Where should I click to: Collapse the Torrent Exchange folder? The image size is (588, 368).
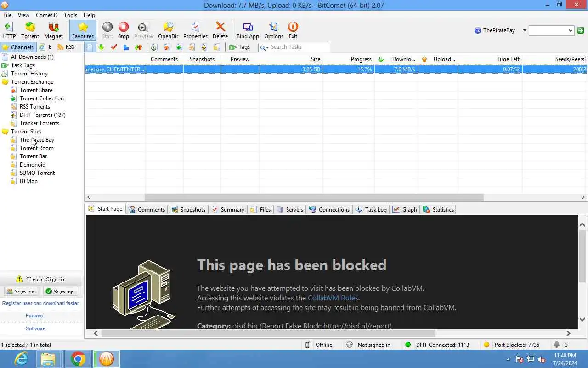point(32,82)
